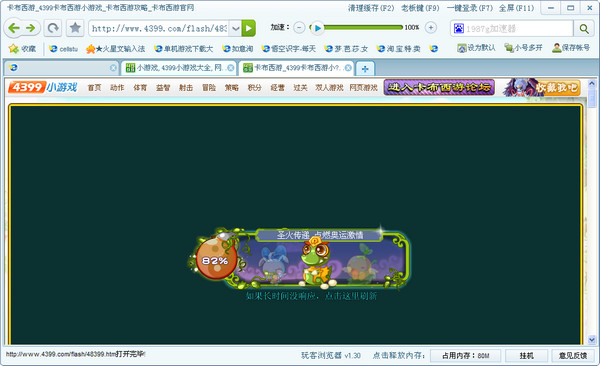
Task: Increase speed with the plus button
Action: (x=430, y=28)
